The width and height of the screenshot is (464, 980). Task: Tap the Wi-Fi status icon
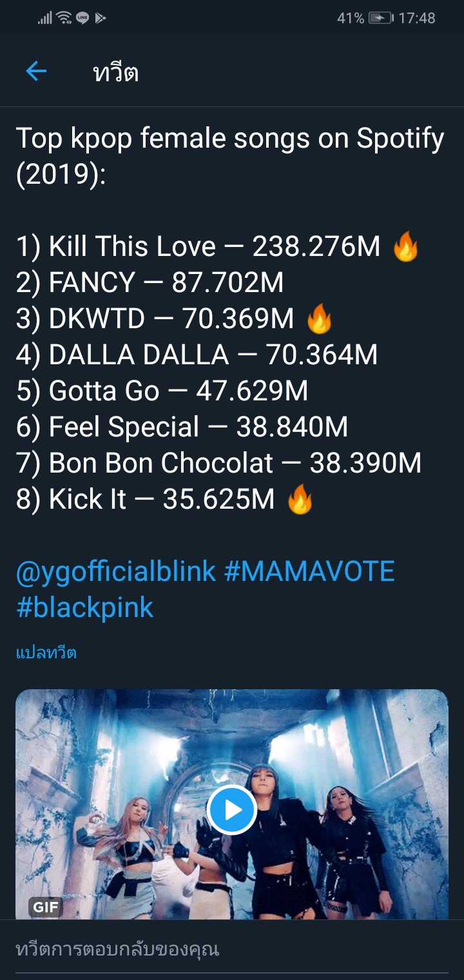click(x=64, y=18)
